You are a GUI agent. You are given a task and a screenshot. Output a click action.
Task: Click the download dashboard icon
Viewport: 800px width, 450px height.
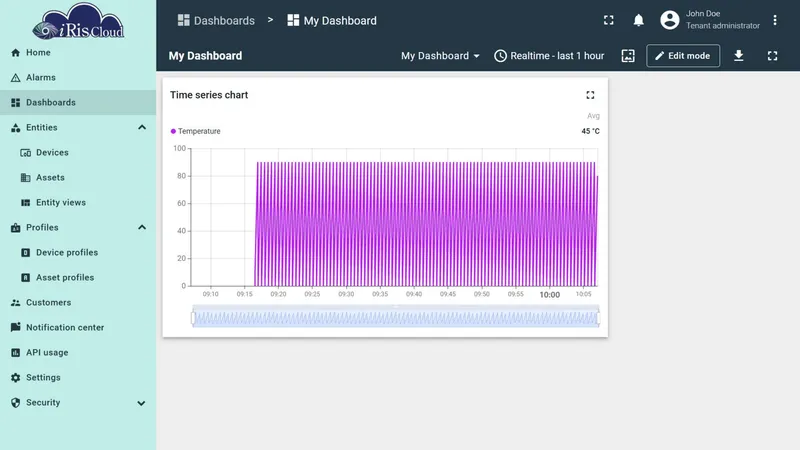[738, 56]
